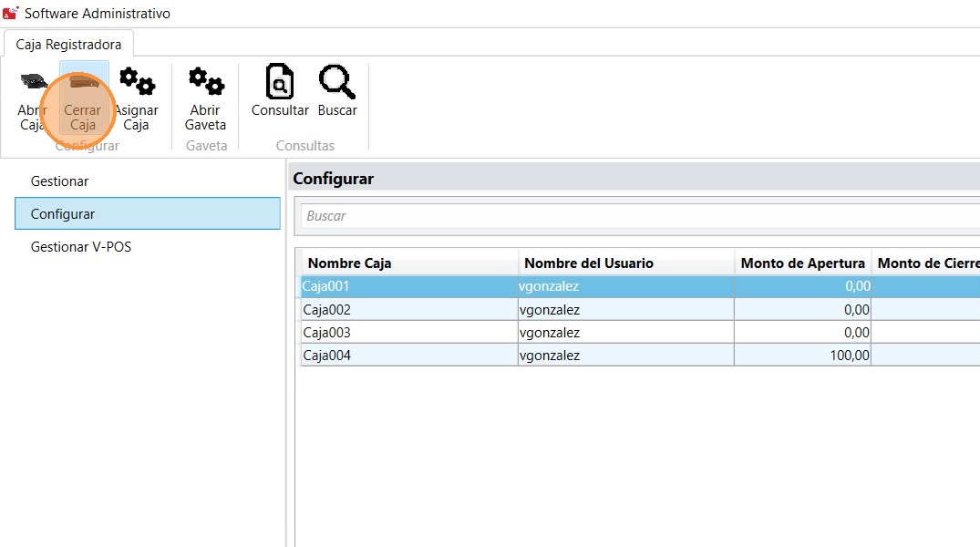Image resolution: width=980 pixels, height=547 pixels.
Task: Click the Abrir Caja ribbon icon
Action: pos(33,82)
